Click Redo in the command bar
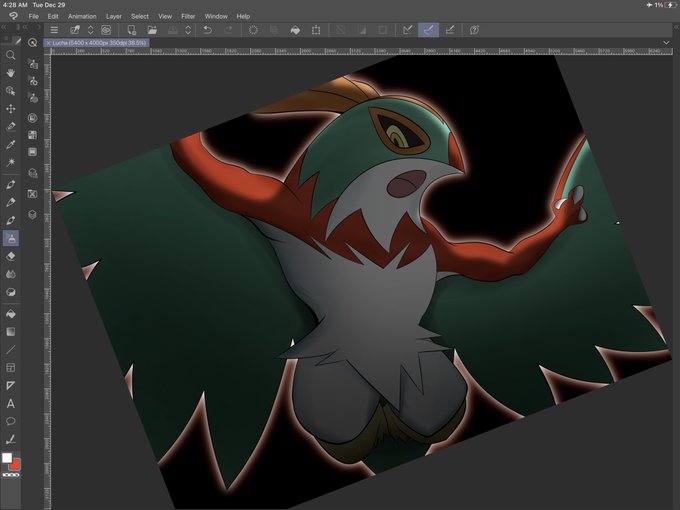Image resolution: width=680 pixels, height=510 pixels. click(228, 30)
